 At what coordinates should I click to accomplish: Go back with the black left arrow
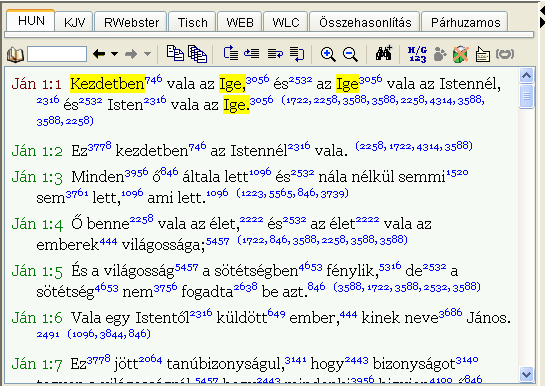coord(99,54)
